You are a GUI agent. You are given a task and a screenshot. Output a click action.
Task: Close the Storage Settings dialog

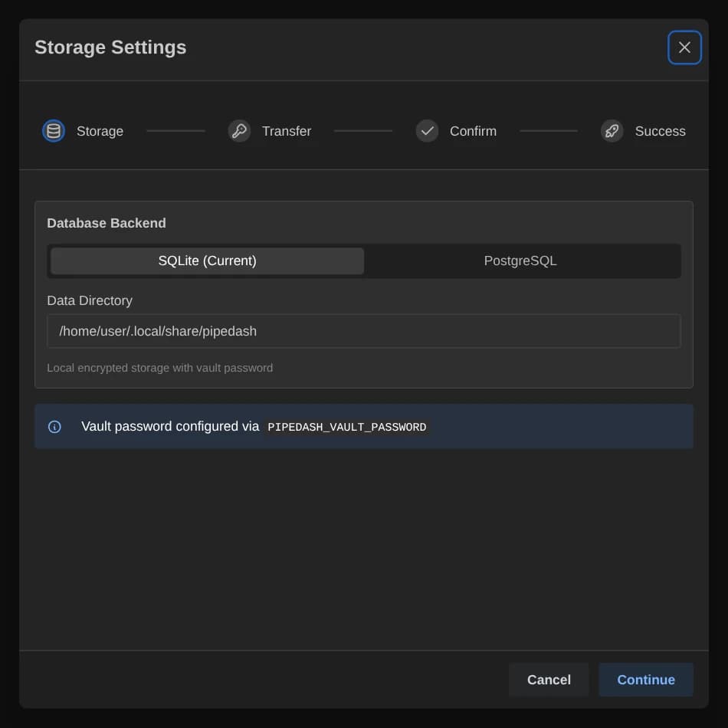pos(684,48)
